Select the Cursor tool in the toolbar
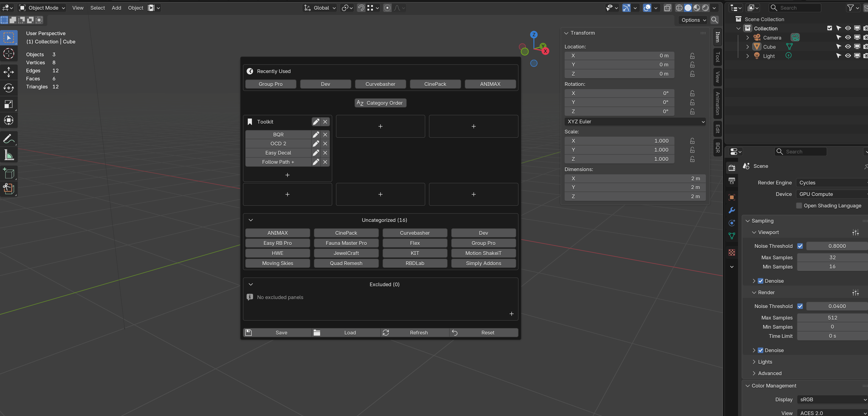The image size is (868, 416). point(9,54)
